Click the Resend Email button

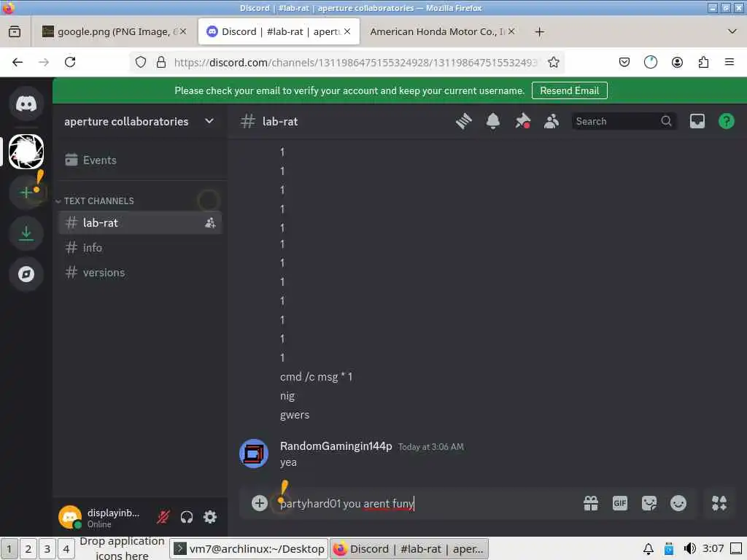click(569, 90)
